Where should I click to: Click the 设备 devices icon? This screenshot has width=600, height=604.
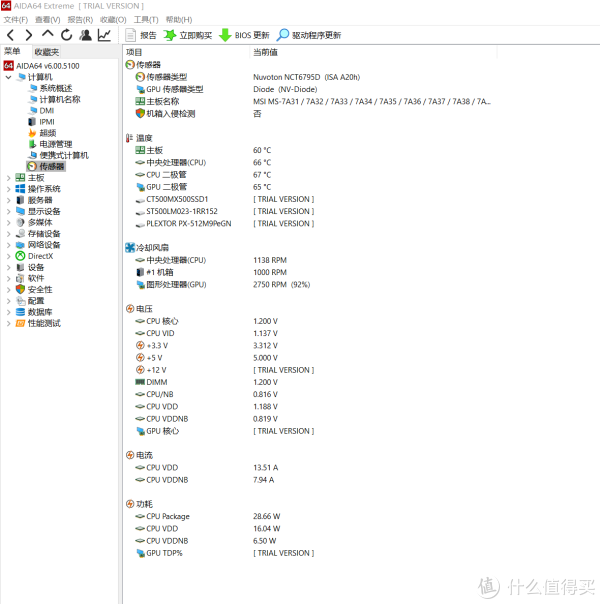[20, 267]
